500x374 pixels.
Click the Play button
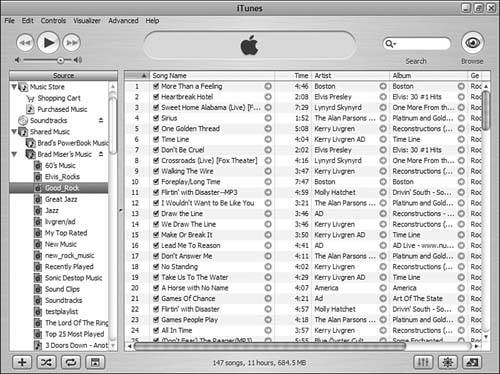point(48,43)
